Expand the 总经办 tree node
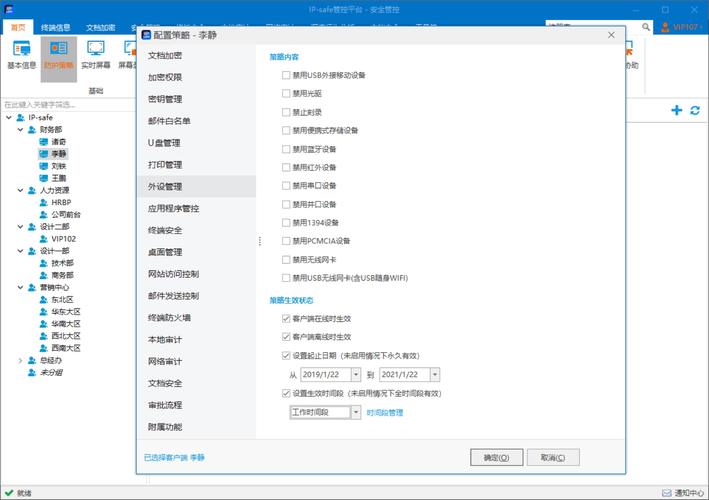 coord(20,360)
